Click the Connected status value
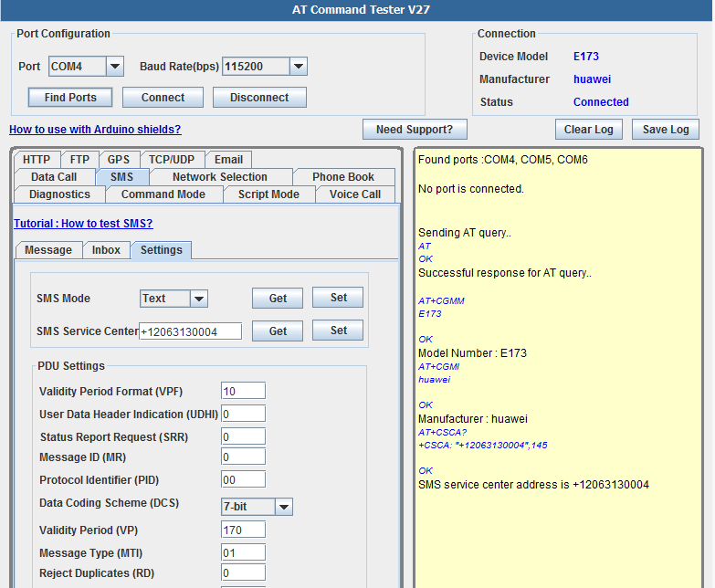Image resolution: width=715 pixels, height=588 pixels. point(601,102)
